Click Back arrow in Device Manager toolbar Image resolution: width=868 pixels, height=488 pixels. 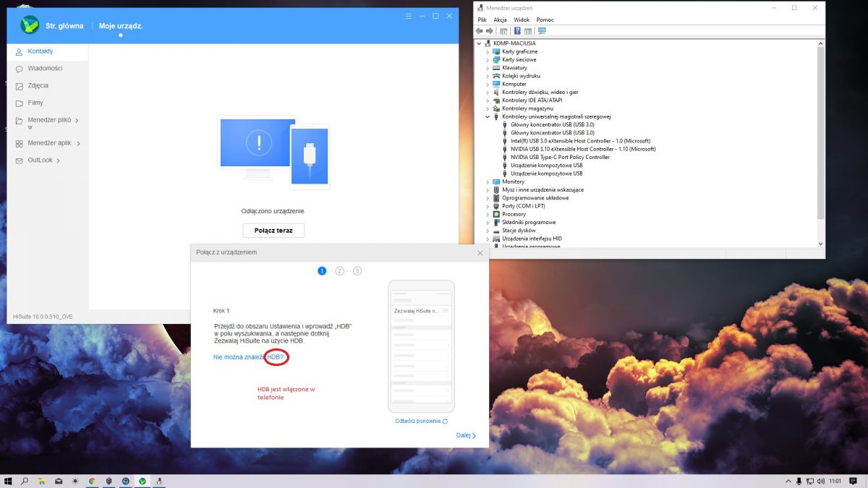[480, 31]
